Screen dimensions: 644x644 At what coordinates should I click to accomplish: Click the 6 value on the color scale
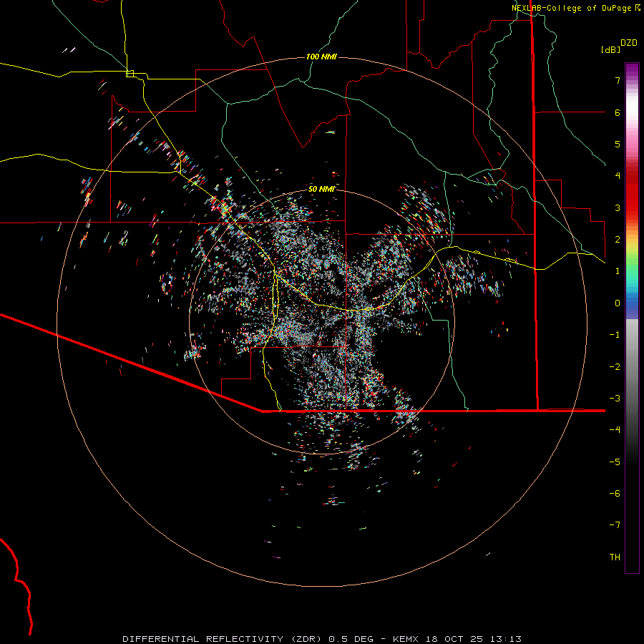point(617,112)
